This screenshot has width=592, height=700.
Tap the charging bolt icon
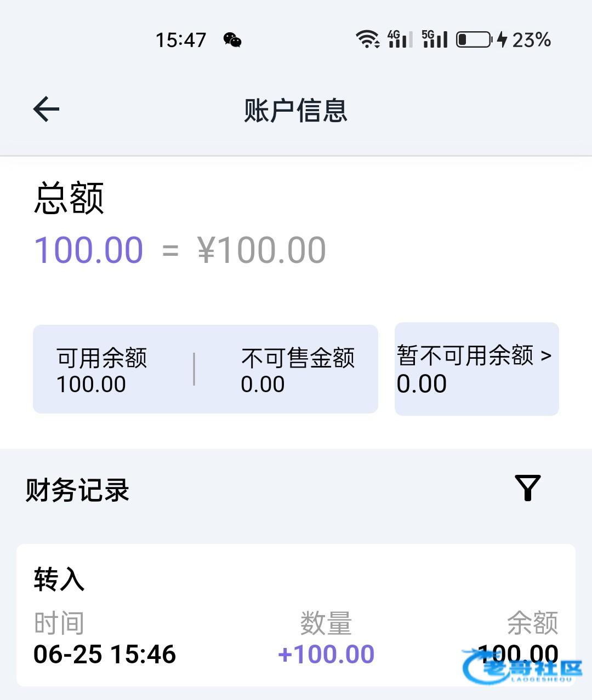point(502,39)
